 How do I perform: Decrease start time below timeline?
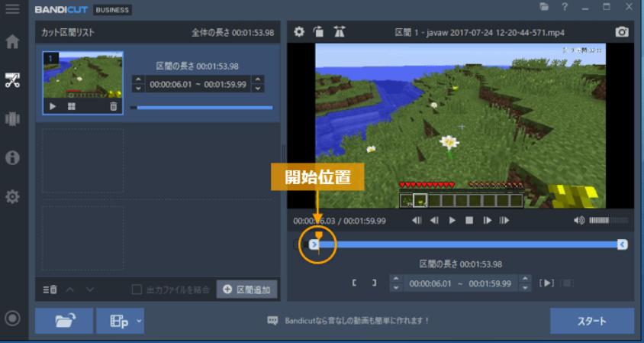pyautogui.click(x=396, y=287)
